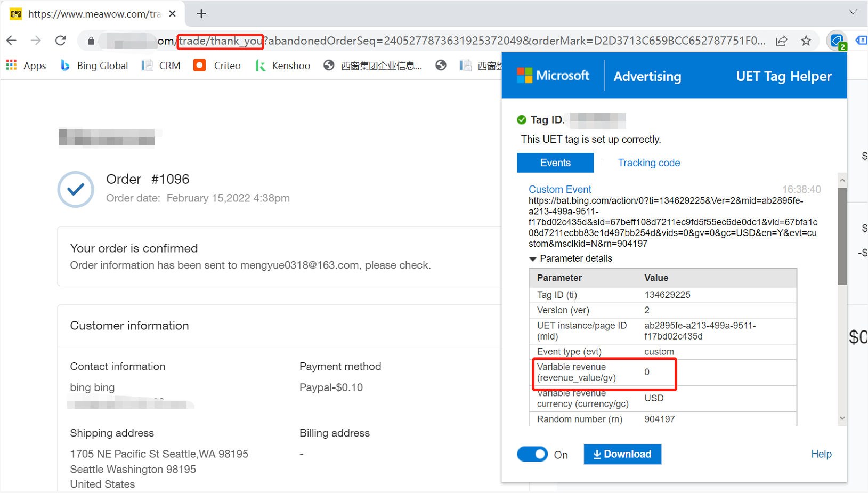Open the UET Tag Helper extension icon
The image size is (868, 493).
point(837,41)
